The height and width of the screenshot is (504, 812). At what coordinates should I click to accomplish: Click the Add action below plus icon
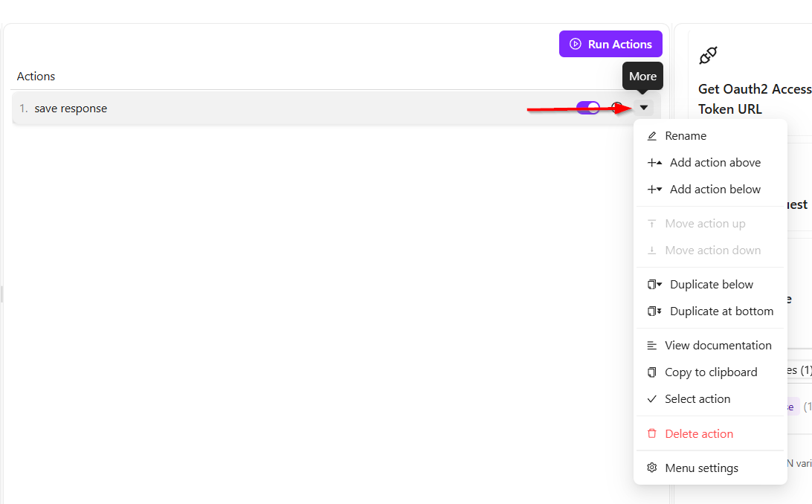tap(654, 190)
